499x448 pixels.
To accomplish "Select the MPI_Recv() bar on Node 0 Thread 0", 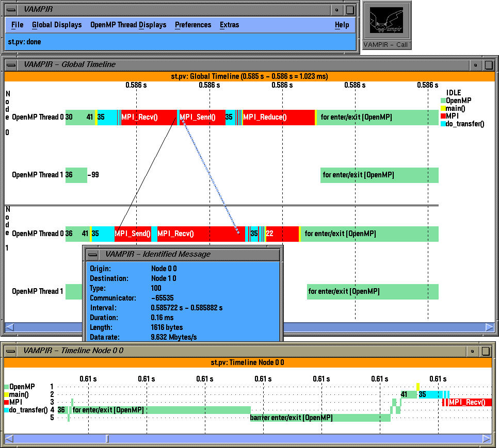I will click(149, 118).
